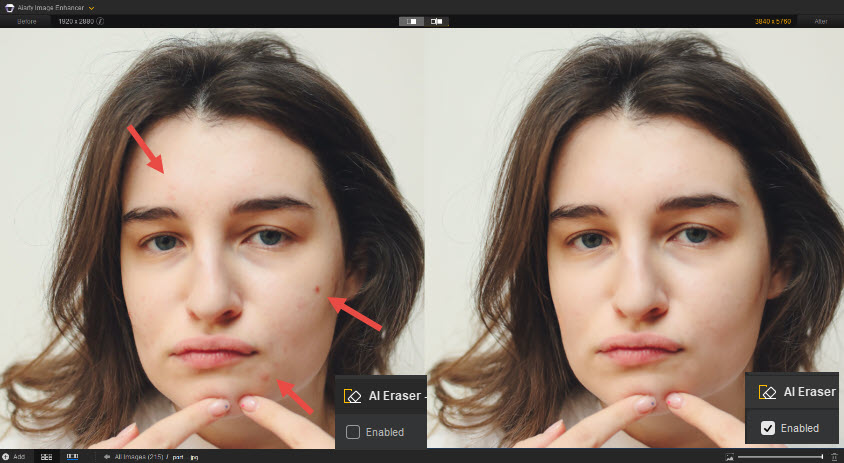
Task: Click the After preview image
Action: 635,238
